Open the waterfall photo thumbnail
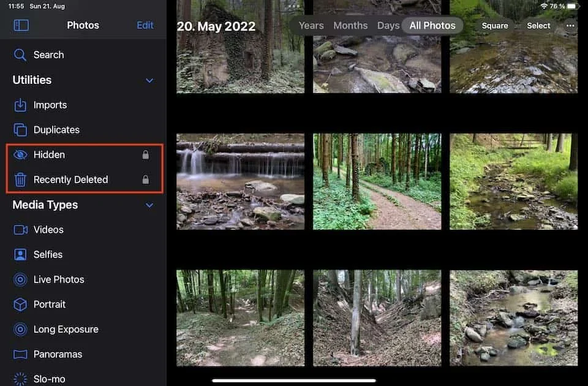Image resolution: width=588 pixels, height=386 pixels. (240, 181)
